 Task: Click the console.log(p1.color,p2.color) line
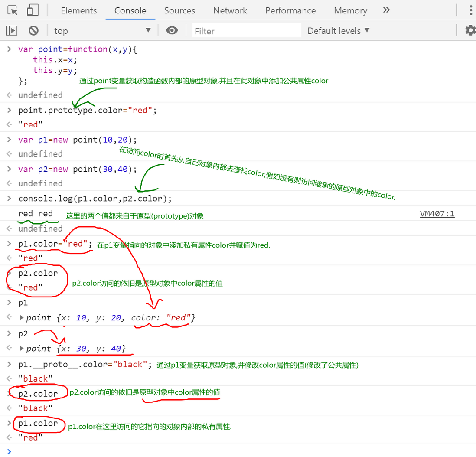(95, 199)
